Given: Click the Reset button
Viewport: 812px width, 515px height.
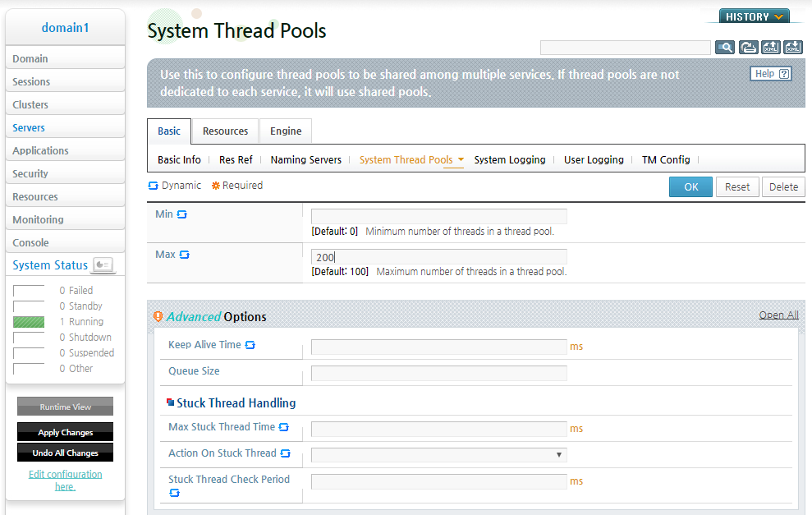Looking at the screenshot, I should coord(737,187).
